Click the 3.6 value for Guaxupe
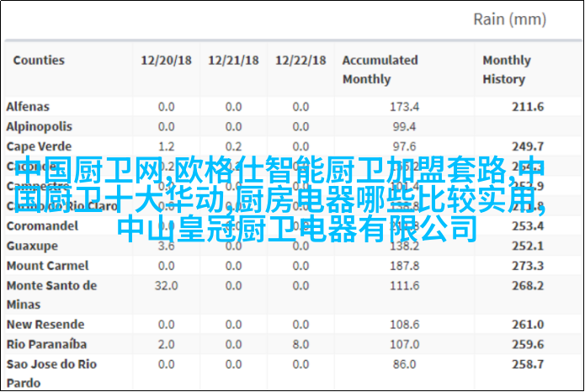 pos(166,246)
